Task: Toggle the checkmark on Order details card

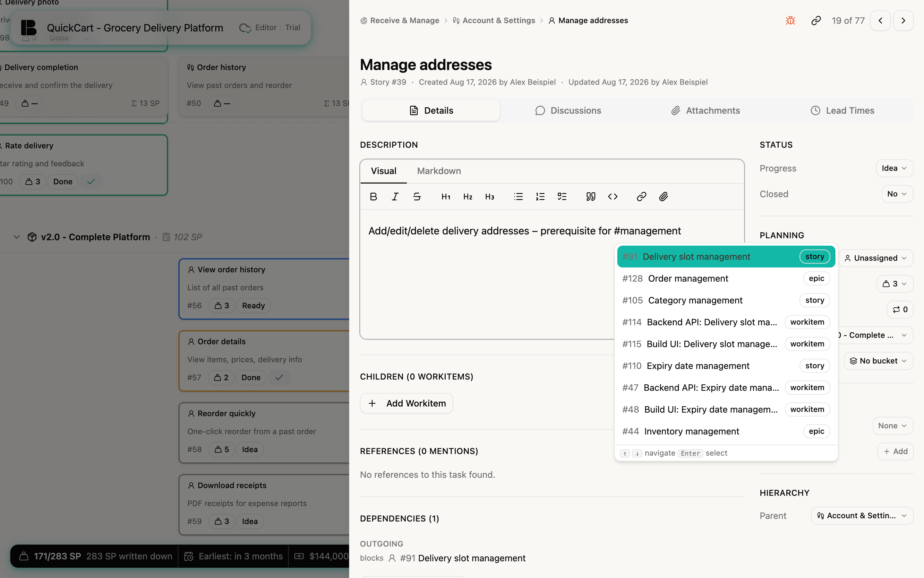Action: coord(279,378)
